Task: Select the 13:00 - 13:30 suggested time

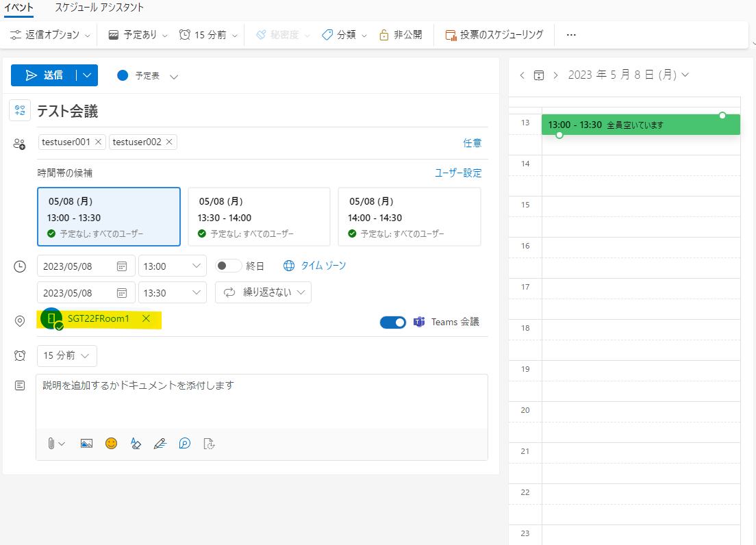Action: (x=109, y=217)
